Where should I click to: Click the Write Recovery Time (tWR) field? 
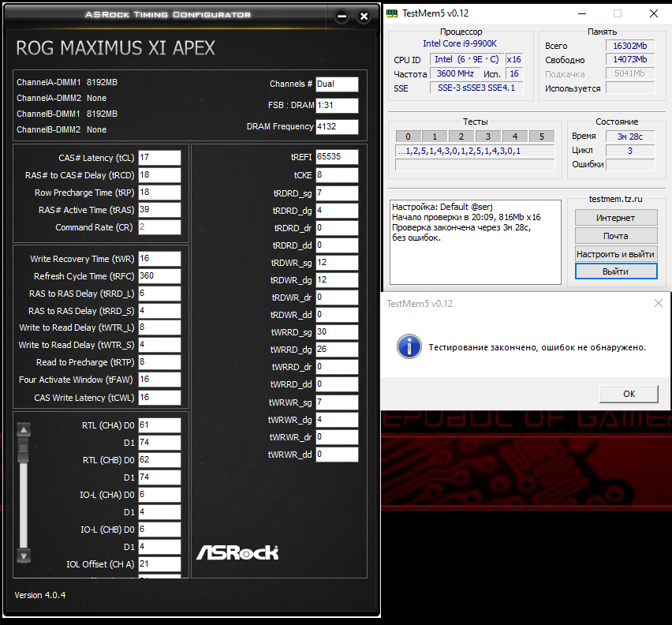[159, 259]
